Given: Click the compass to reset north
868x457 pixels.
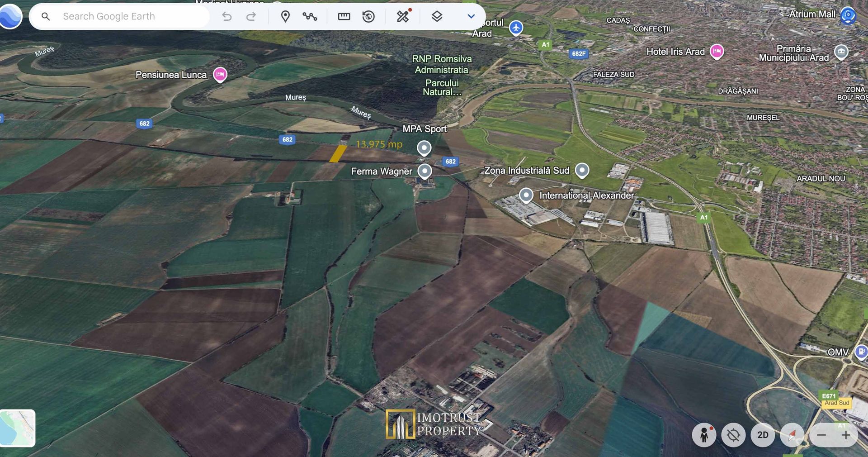Looking at the screenshot, I should tap(792, 435).
